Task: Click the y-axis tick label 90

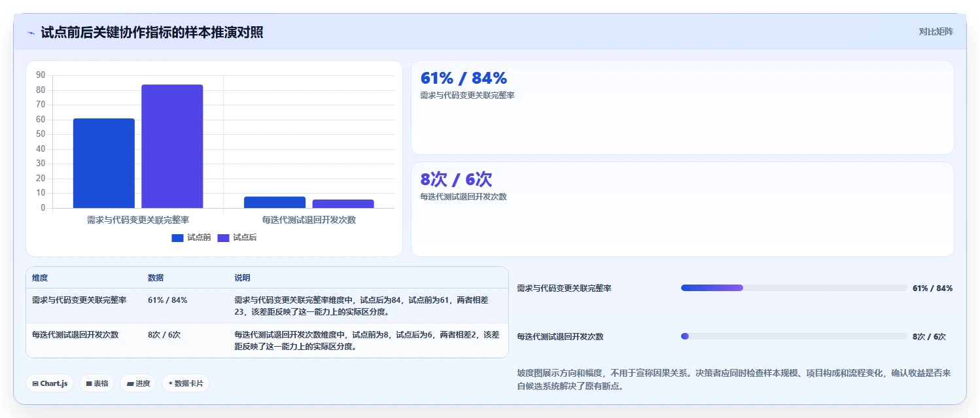Action: pyautogui.click(x=41, y=75)
